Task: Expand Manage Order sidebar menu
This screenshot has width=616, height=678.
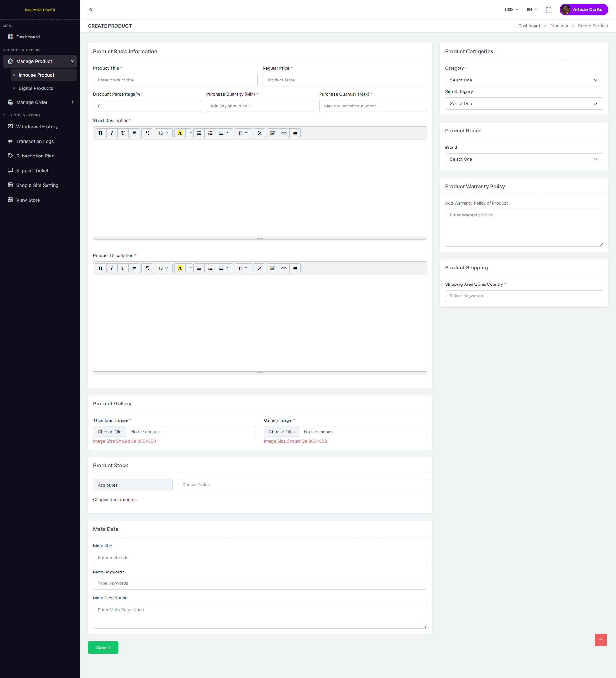Action: pyautogui.click(x=40, y=102)
